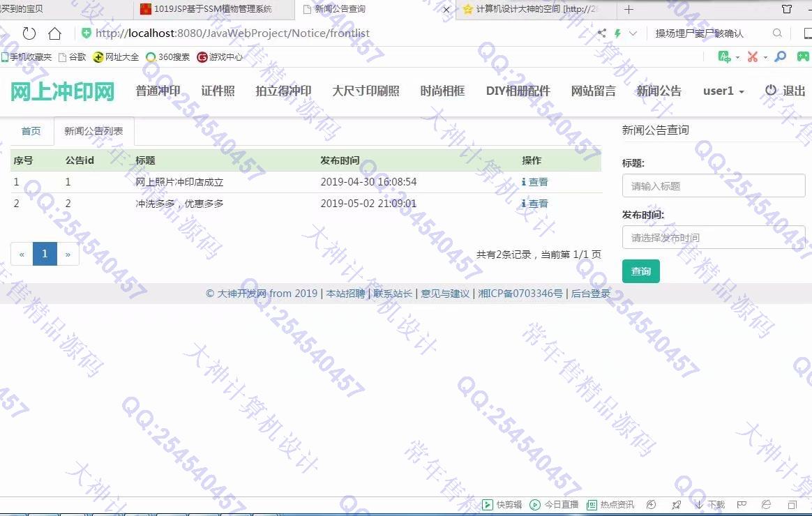Click the green 查询 search button
Viewport: 812px width, 516px height.
click(x=640, y=271)
